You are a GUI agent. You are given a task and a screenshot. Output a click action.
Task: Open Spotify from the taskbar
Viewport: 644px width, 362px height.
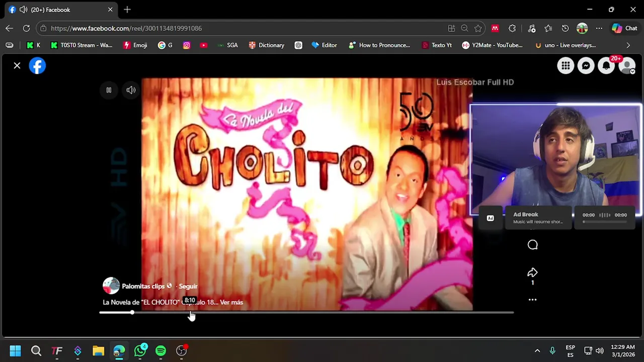160,350
